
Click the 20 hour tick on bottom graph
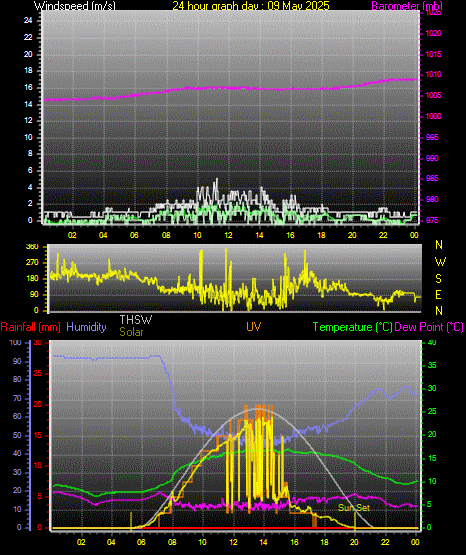[354, 542]
